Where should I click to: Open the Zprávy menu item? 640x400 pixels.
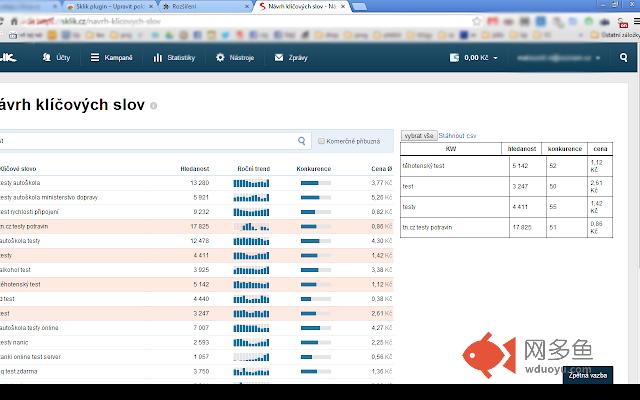click(291, 58)
